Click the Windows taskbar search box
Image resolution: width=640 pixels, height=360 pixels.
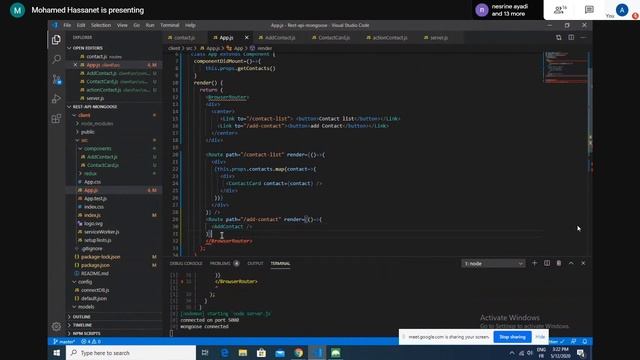(x=131, y=353)
